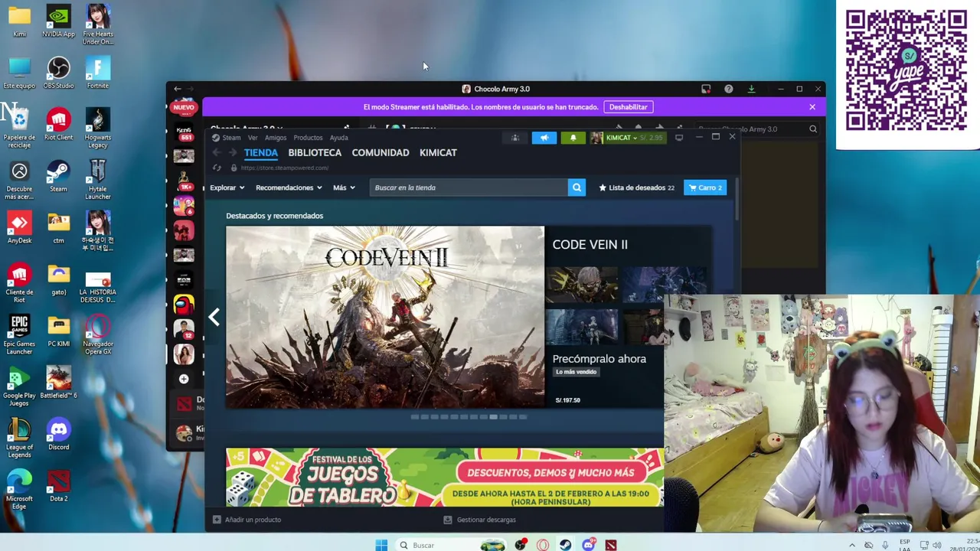Click the Code Vein II featured banner
The image size is (980, 551).
[x=385, y=317]
